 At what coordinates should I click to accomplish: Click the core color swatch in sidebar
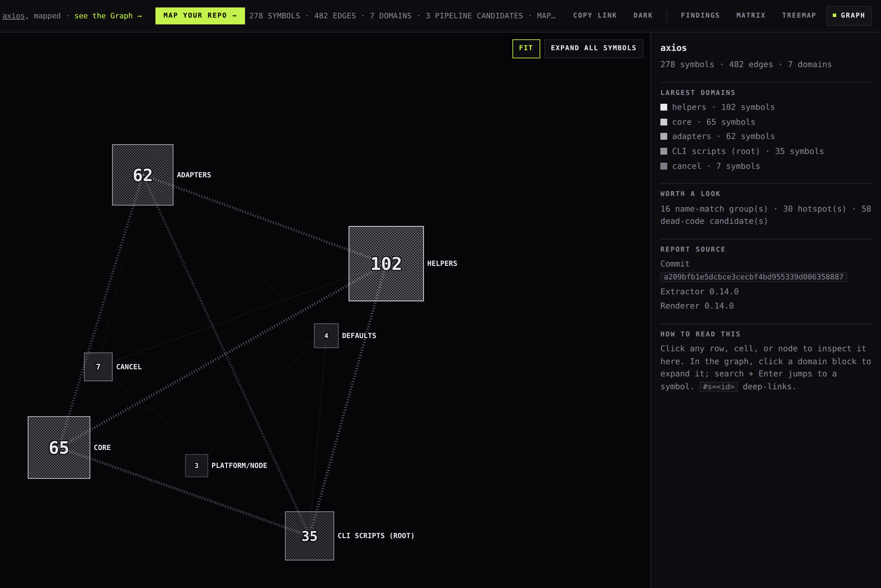664,122
